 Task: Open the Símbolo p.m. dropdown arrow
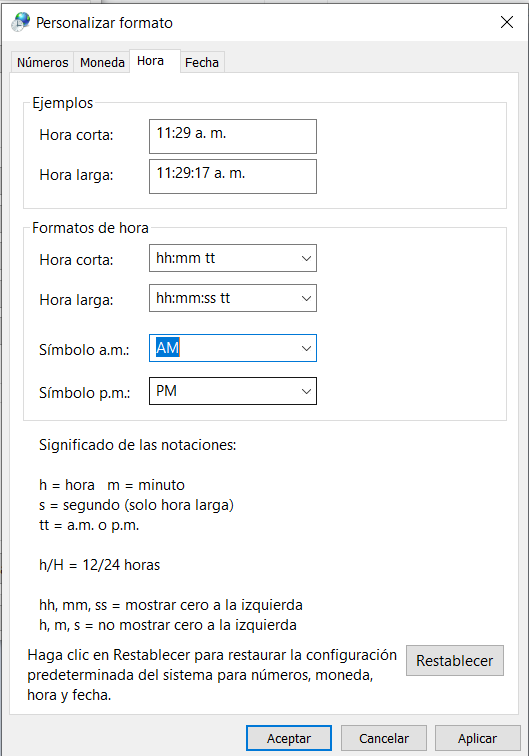tap(306, 391)
